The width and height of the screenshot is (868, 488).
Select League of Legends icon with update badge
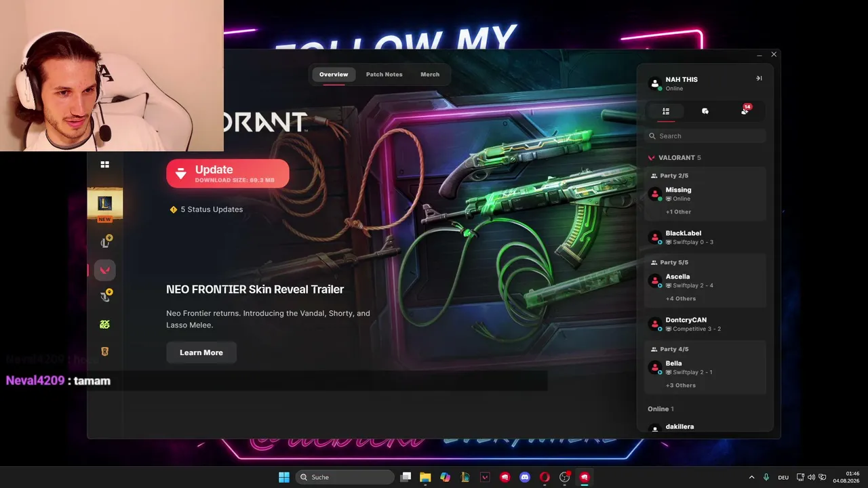tap(105, 242)
